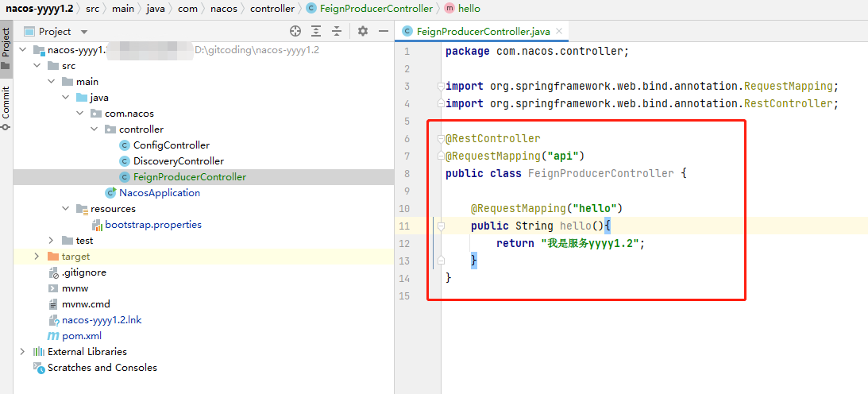Image resolution: width=868 pixels, height=394 pixels.
Task: Click bootstrap.properties file icon
Action: click(x=96, y=226)
